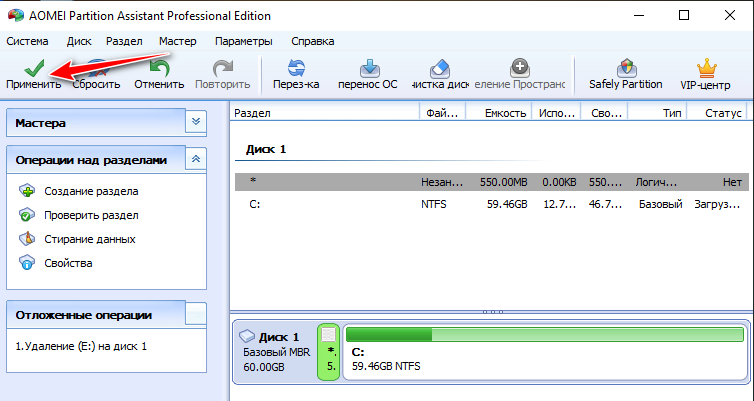Click the Проверить раздел checkmark icon

click(27, 215)
